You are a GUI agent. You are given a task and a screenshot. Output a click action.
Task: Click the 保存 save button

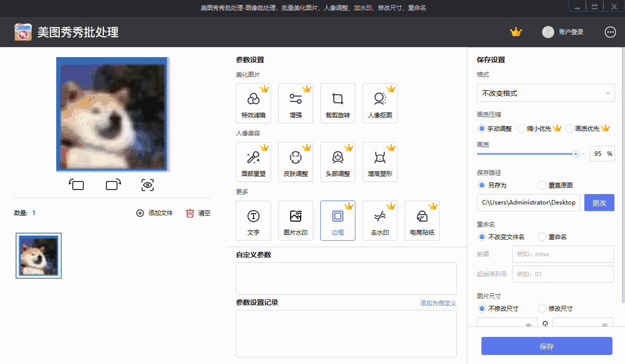[x=546, y=346]
